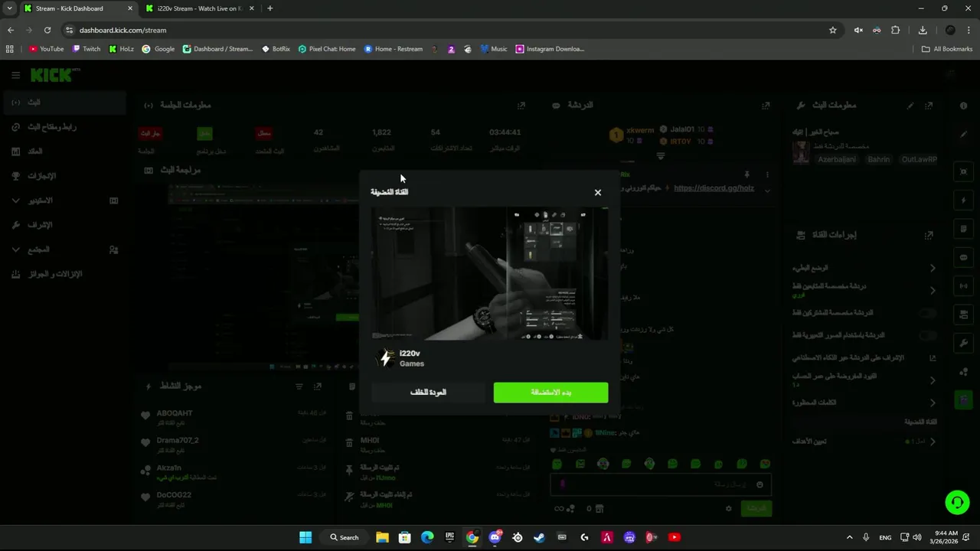Pop out the chat panel
The height and width of the screenshot is (551, 980).
click(x=766, y=106)
